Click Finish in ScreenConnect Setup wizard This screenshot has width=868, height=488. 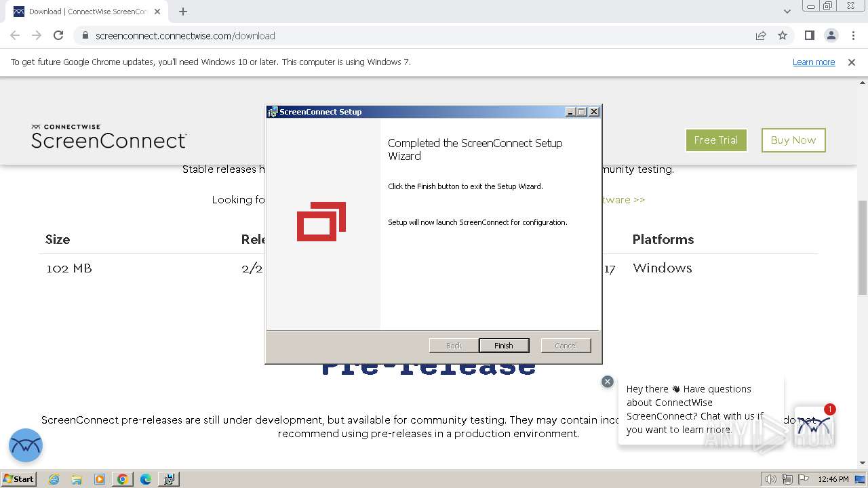click(503, 346)
